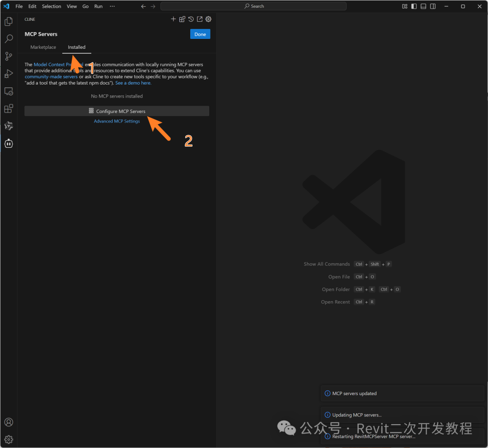This screenshot has height=448, width=488.
Task: Switch to the Installed tab
Action: [76, 47]
